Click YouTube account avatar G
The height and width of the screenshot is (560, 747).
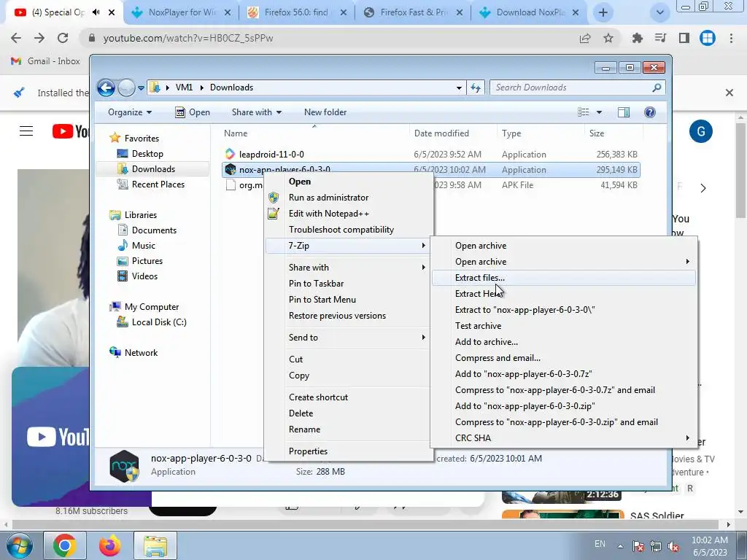coord(701,131)
